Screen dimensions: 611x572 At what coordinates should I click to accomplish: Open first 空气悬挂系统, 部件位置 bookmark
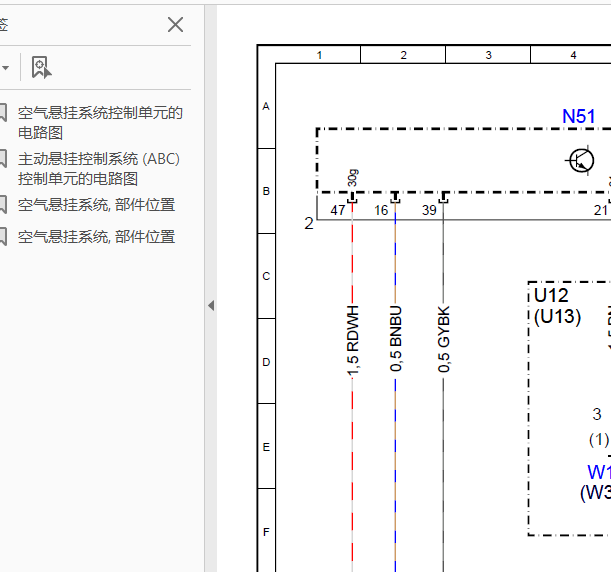tap(96, 205)
